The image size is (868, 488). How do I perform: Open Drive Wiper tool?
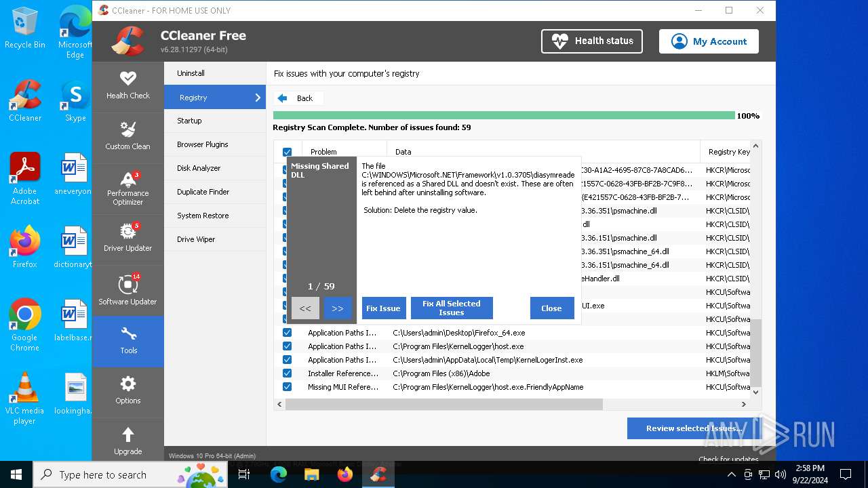point(215,239)
